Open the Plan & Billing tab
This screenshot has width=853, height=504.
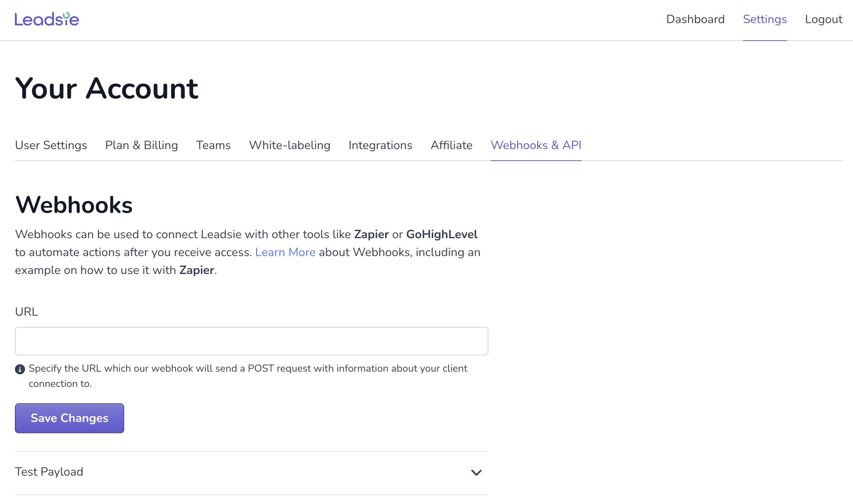141,145
